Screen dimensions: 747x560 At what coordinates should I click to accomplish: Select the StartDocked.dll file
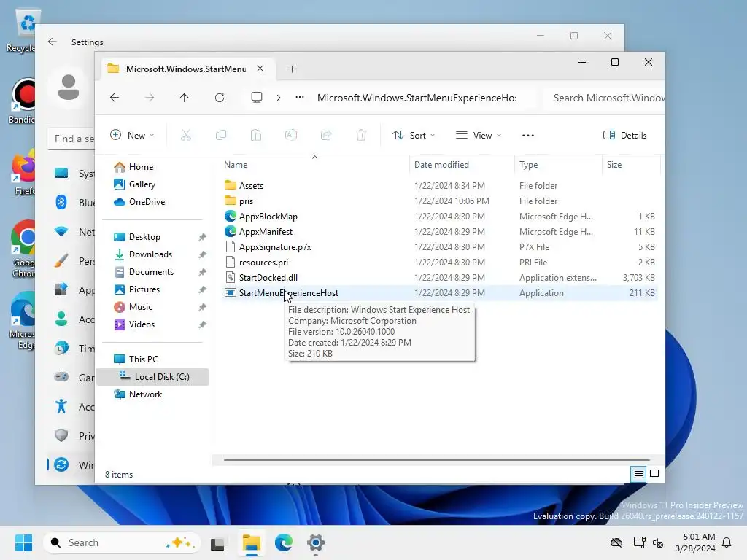[268, 278]
